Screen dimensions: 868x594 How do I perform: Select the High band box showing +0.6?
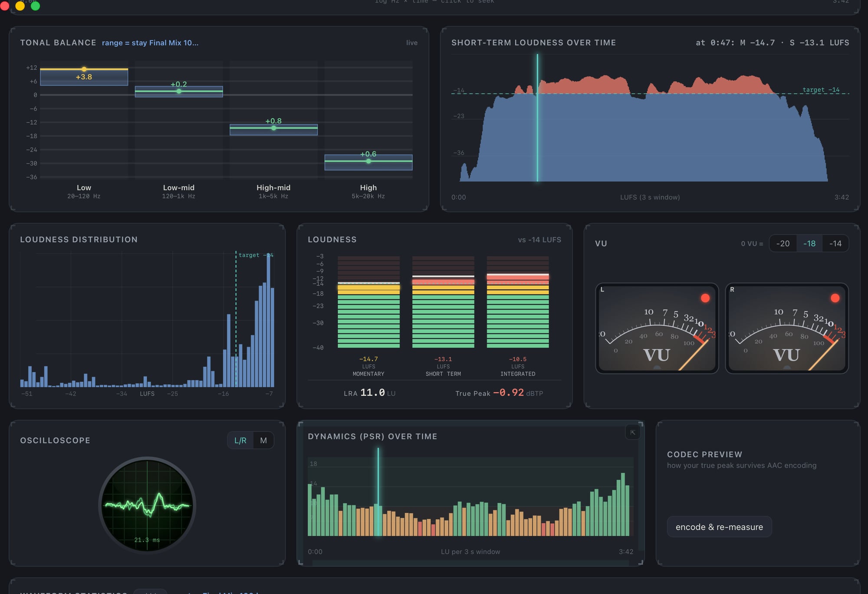tap(368, 162)
